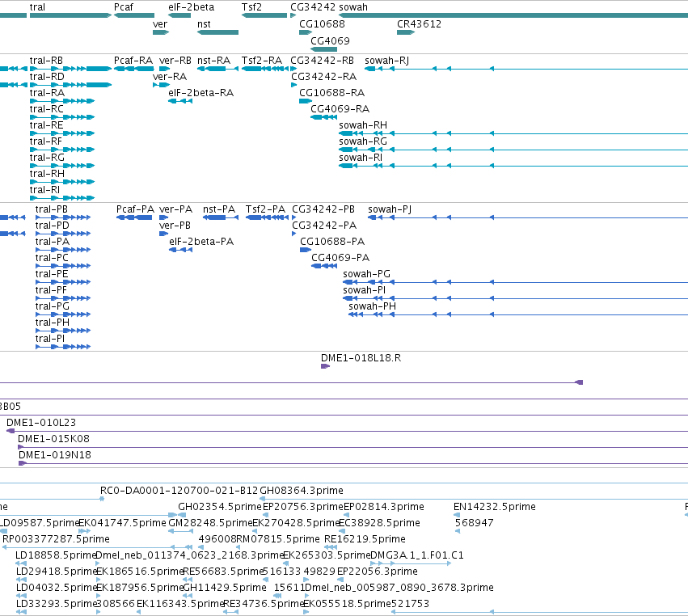Image resolution: width=688 pixels, height=616 pixels.
Task: Select EST RC0-DA0001-120700-021-B12
Action: point(179,491)
